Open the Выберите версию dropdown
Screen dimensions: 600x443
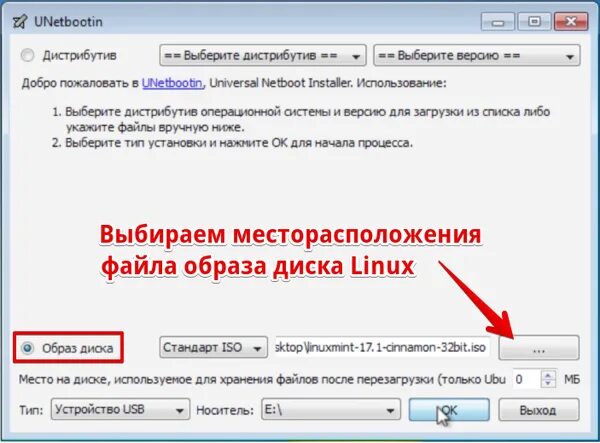coord(476,55)
